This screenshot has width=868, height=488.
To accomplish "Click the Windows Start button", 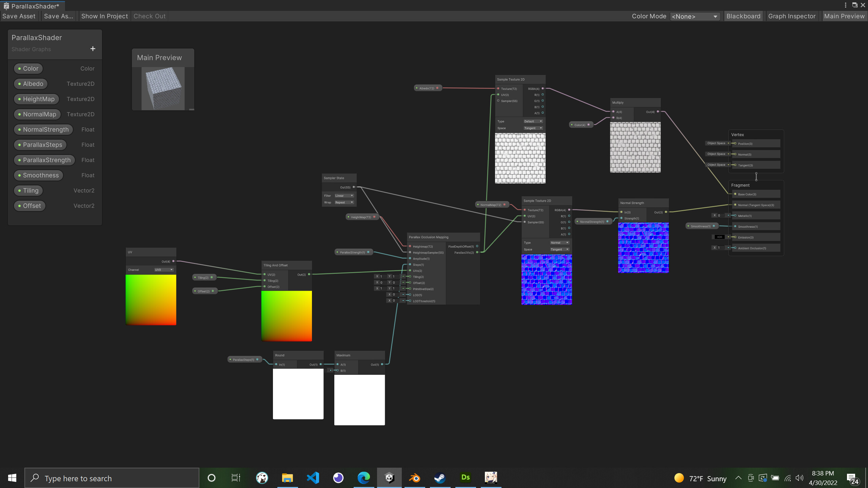I will click(x=12, y=478).
